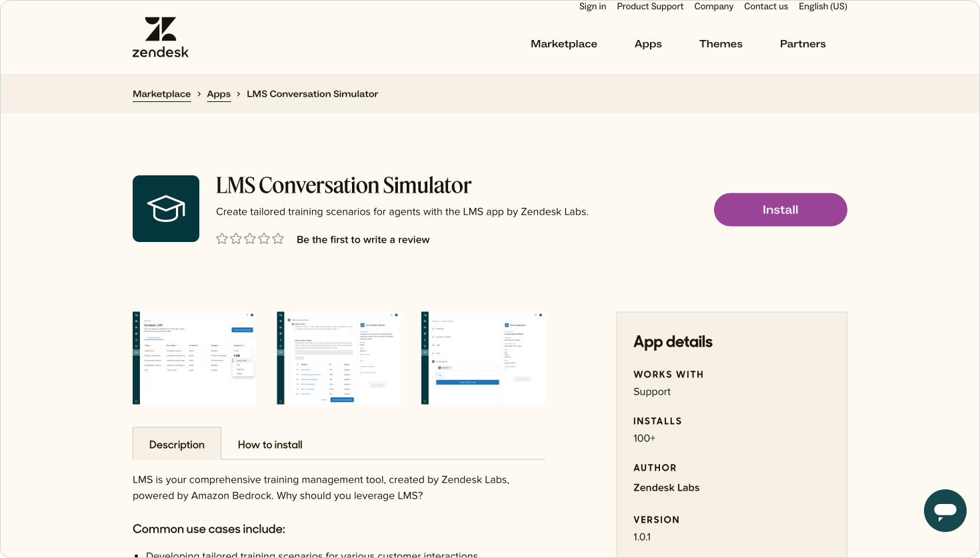Click the app tagline about tailored training scenarios
The height and width of the screenshot is (558, 980).
[402, 212]
